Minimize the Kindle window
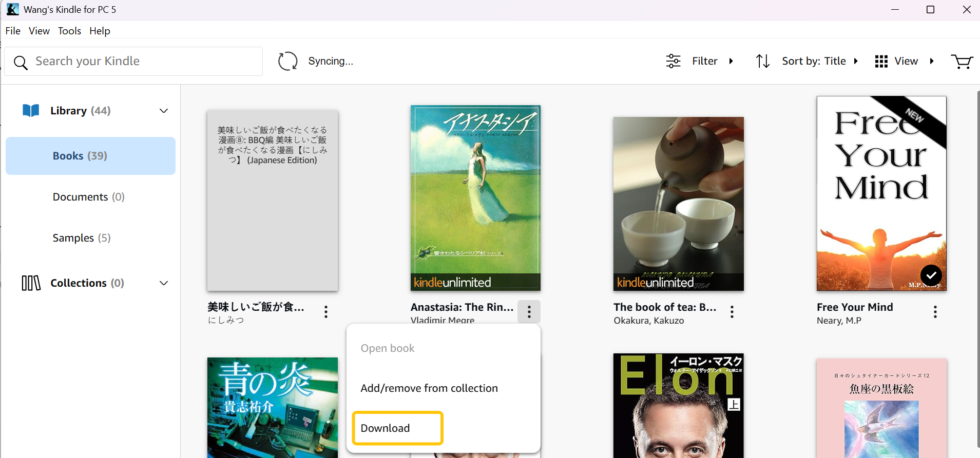This screenshot has height=458, width=980. point(895,10)
